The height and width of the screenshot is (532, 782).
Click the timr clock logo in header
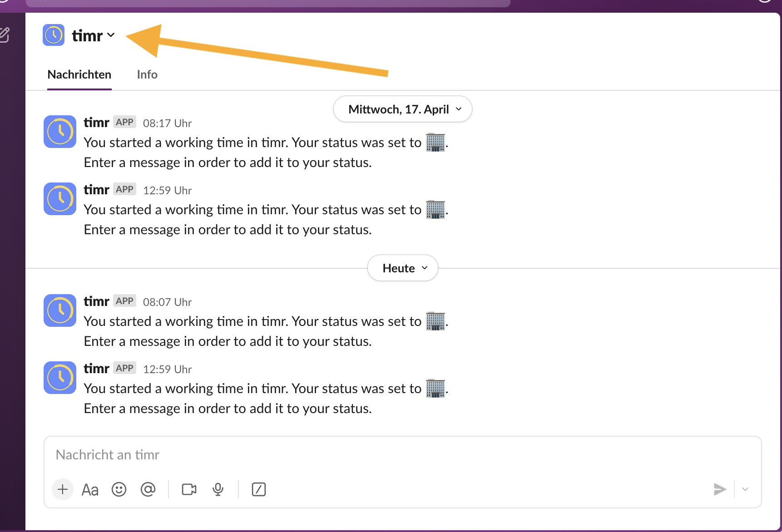54,35
